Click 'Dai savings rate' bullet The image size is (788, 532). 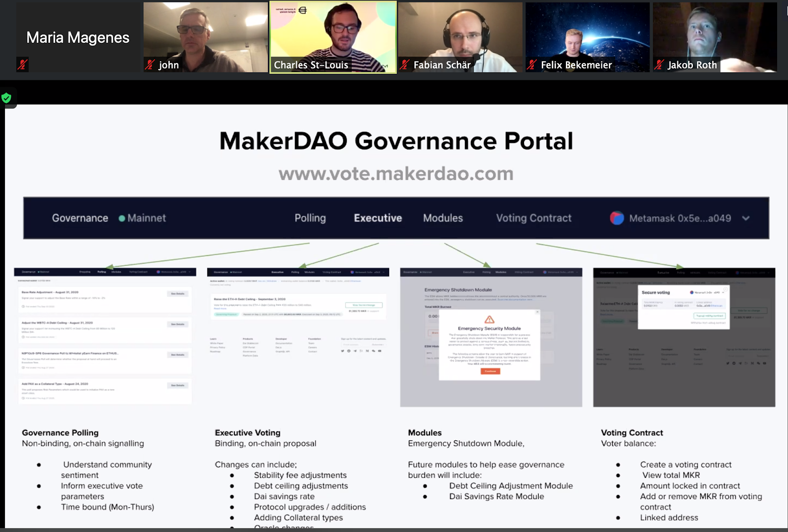click(x=284, y=497)
